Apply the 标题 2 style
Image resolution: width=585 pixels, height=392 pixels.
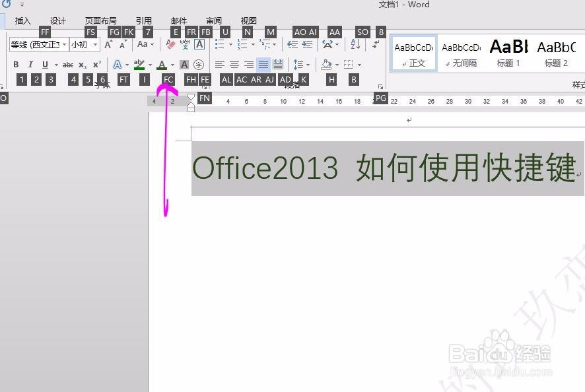coord(556,53)
